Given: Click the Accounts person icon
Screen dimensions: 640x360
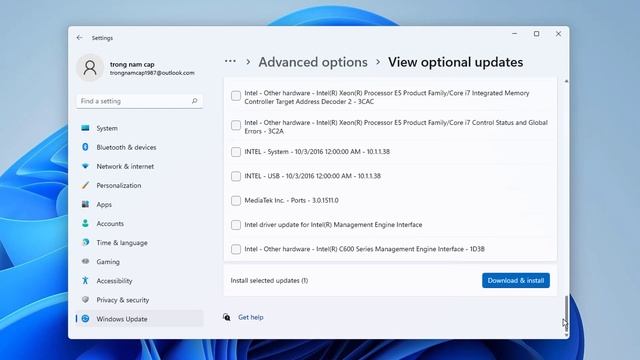Looking at the screenshot, I should [x=85, y=223].
